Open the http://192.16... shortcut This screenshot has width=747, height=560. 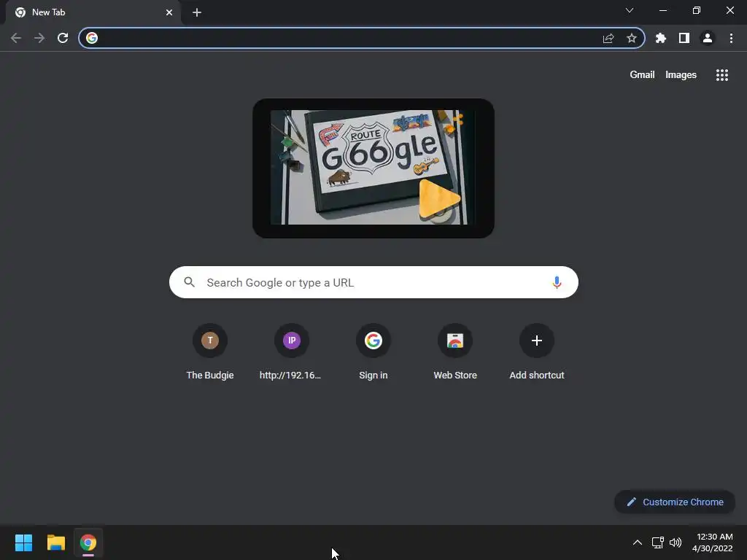tap(292, 352)
